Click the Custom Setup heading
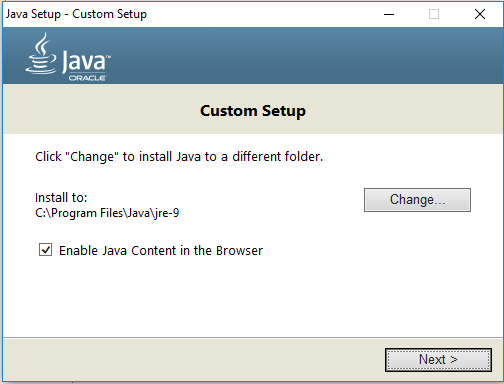The height and width of the screenshot is (384, 504). click(x=253, y=111)
